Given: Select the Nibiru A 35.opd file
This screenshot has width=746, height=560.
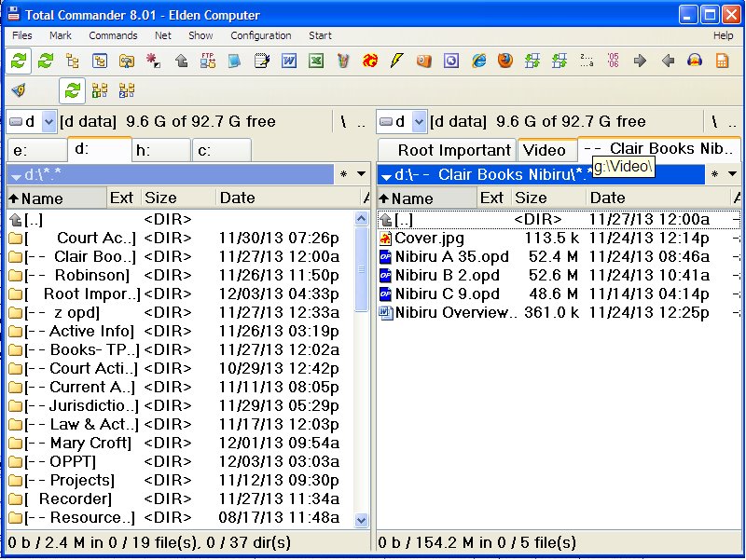Looking at the screenshot, I should tap(559, 257).
